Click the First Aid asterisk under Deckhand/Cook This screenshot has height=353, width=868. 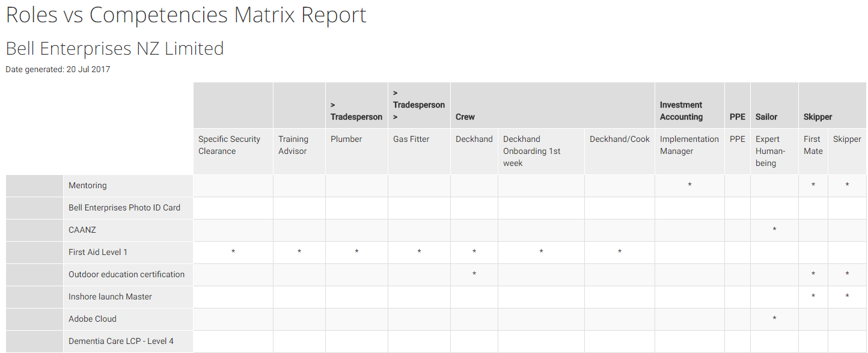pyautogui.click(x=620, y=253)
